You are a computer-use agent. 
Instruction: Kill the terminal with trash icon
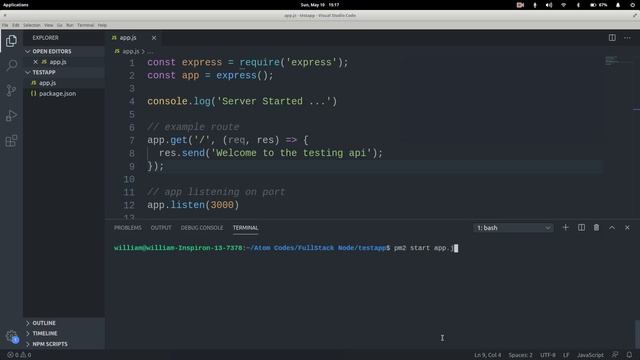pyautogui.click(x=596, y=227)
